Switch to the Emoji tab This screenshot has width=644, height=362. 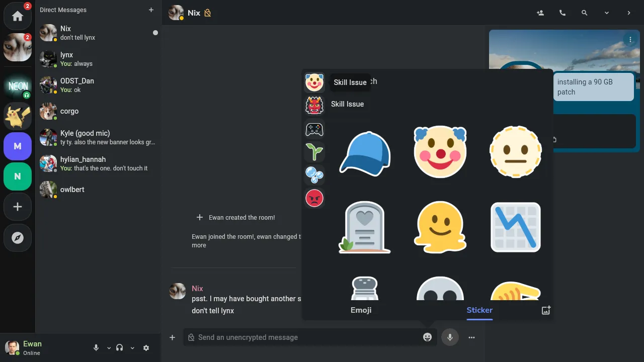(361, 310)
